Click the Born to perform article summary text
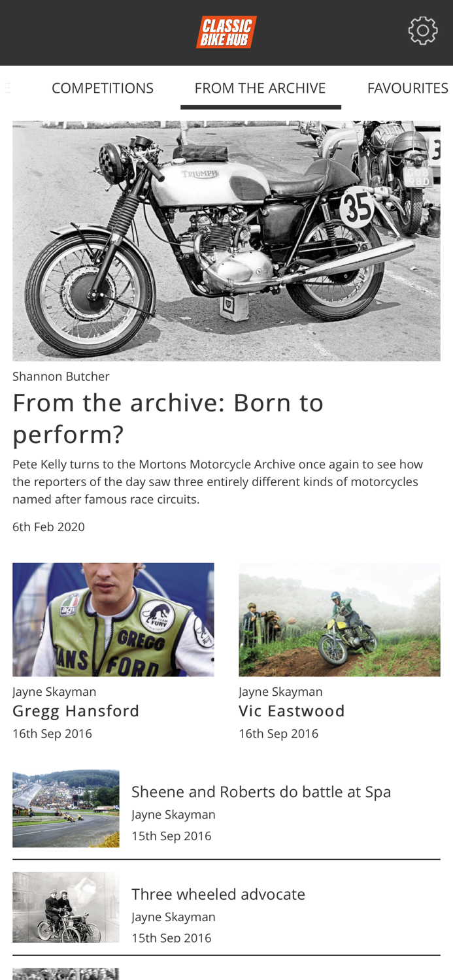Image resolution: width=453 pixels, height=980 pixels. (x=218, y=482)
